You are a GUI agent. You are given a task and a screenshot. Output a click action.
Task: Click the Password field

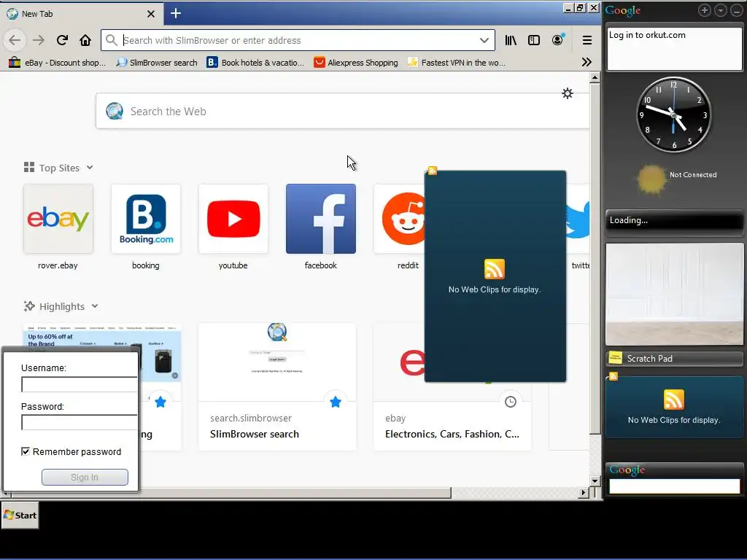79,422
